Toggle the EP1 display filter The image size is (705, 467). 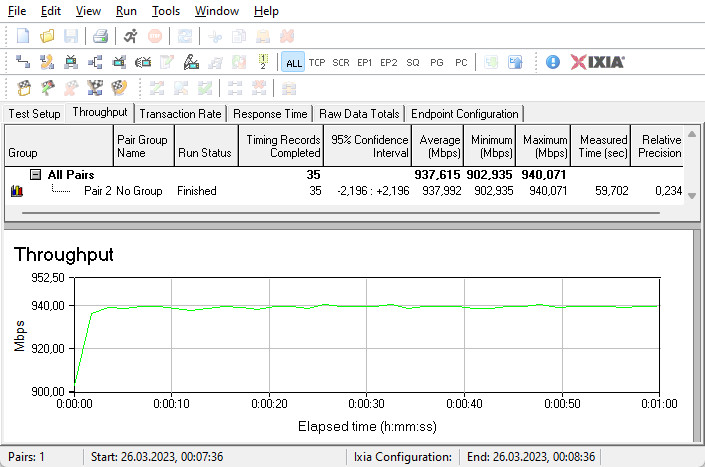365,62
